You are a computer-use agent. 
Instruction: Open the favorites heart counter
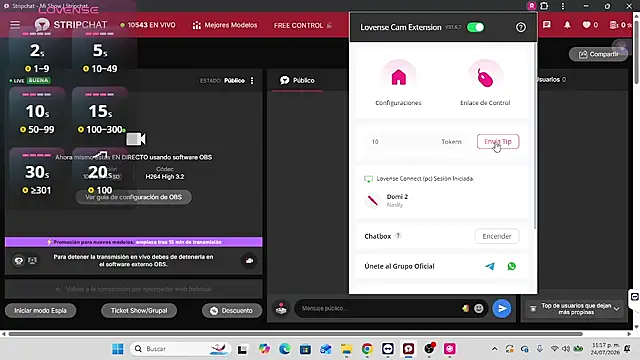590,25
